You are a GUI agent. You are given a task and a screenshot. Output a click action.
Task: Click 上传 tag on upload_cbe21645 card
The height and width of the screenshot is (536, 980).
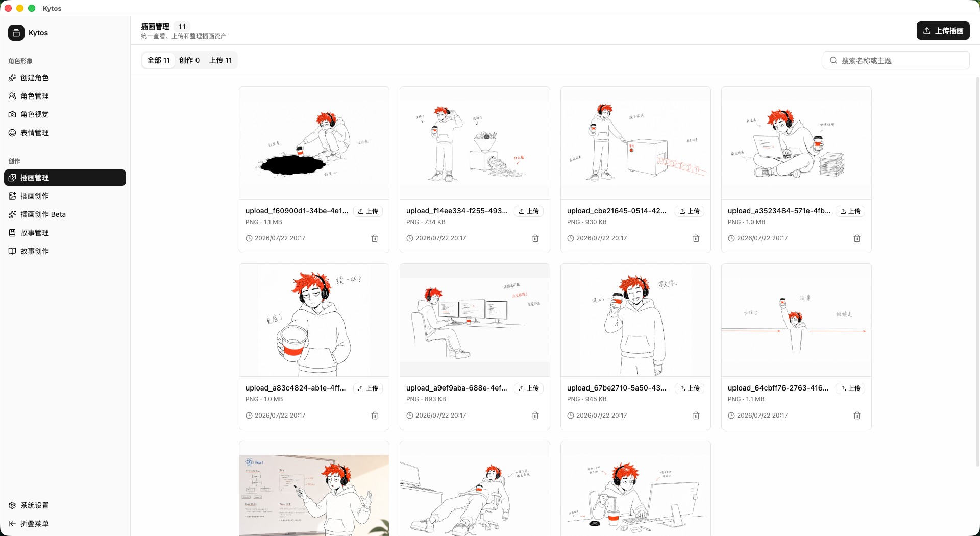690,211
